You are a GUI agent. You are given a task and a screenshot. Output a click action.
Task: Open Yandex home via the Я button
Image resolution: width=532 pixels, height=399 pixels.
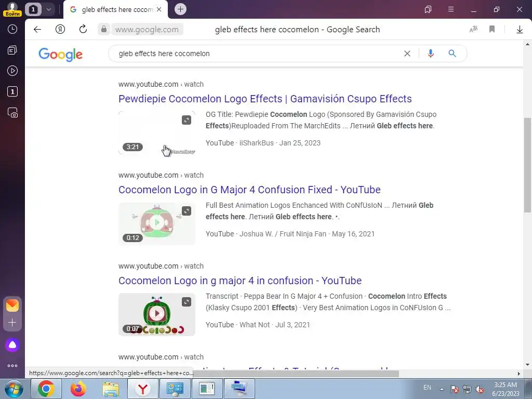tap(60, 30)
